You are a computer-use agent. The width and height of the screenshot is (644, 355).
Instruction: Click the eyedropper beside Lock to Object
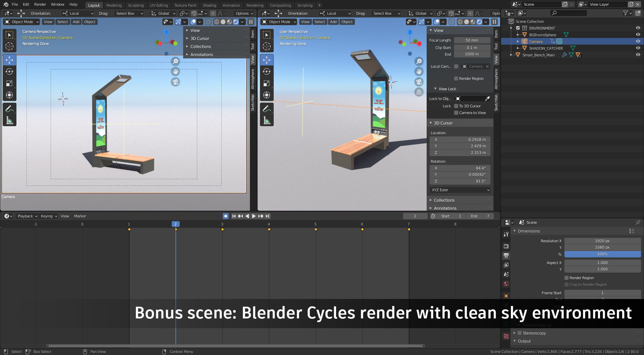tap(487, 99)
